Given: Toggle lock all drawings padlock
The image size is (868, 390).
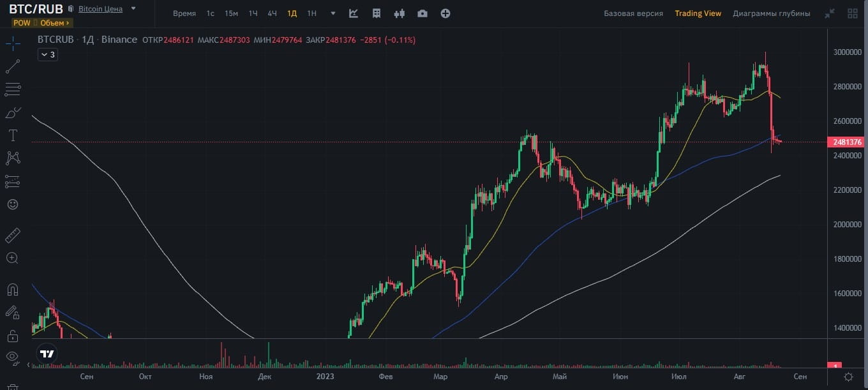Looking at the screenshot, I should [12, 334].
